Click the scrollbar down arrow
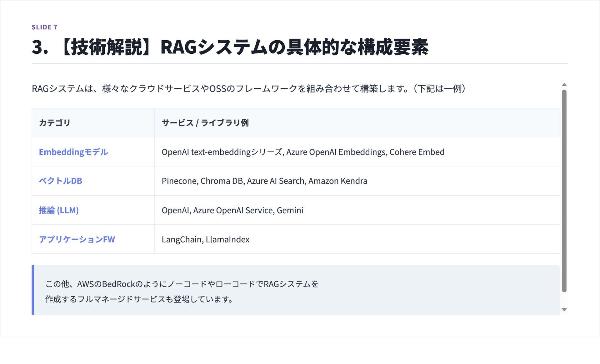600x364 pixels. 564,310
